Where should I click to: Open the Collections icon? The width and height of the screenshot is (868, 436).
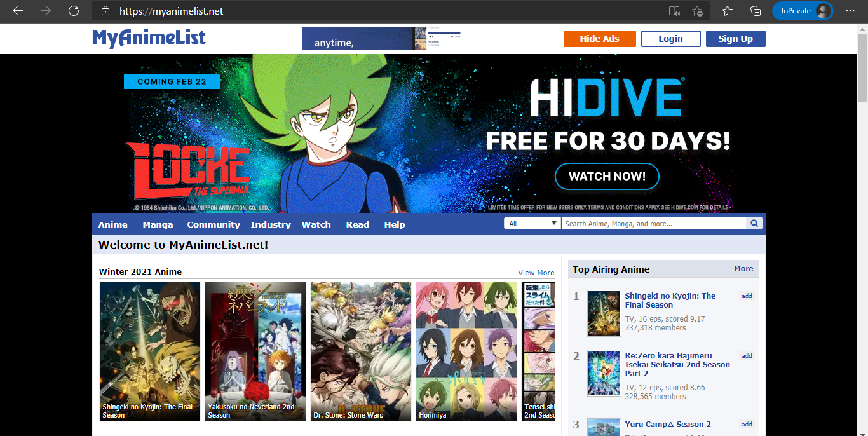[x=756, y=11]
